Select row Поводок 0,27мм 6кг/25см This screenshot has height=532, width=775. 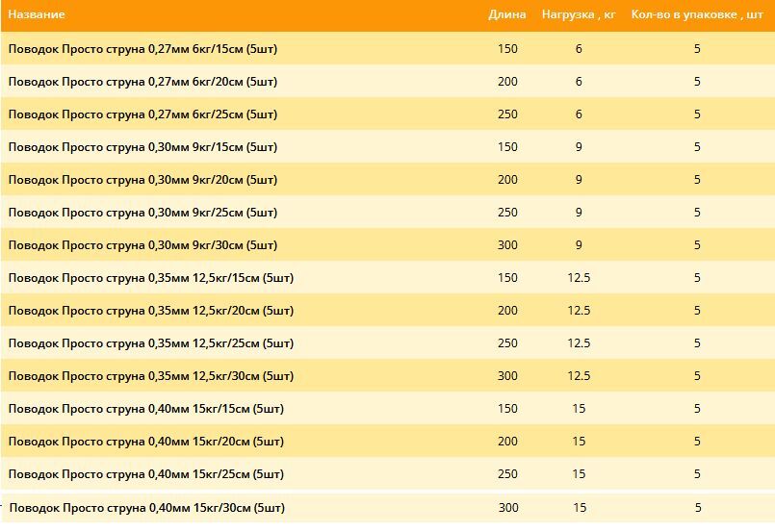[x=387, y=114]
